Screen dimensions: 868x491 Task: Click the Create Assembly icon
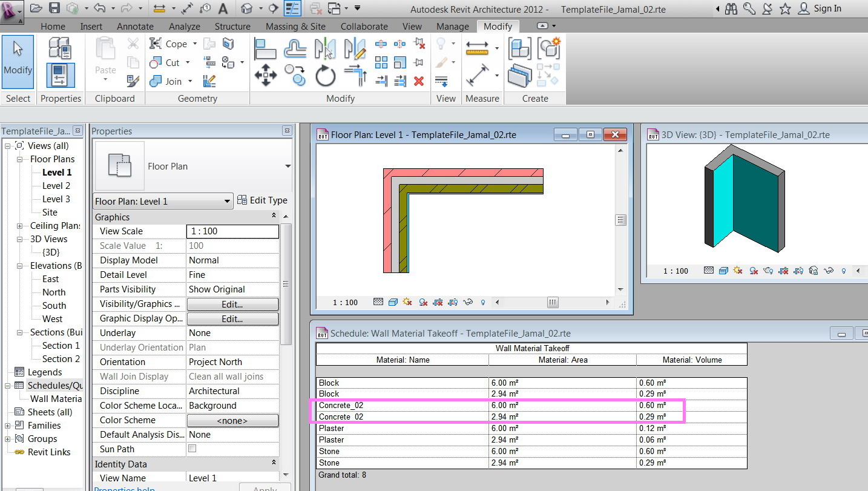(519, 48)
